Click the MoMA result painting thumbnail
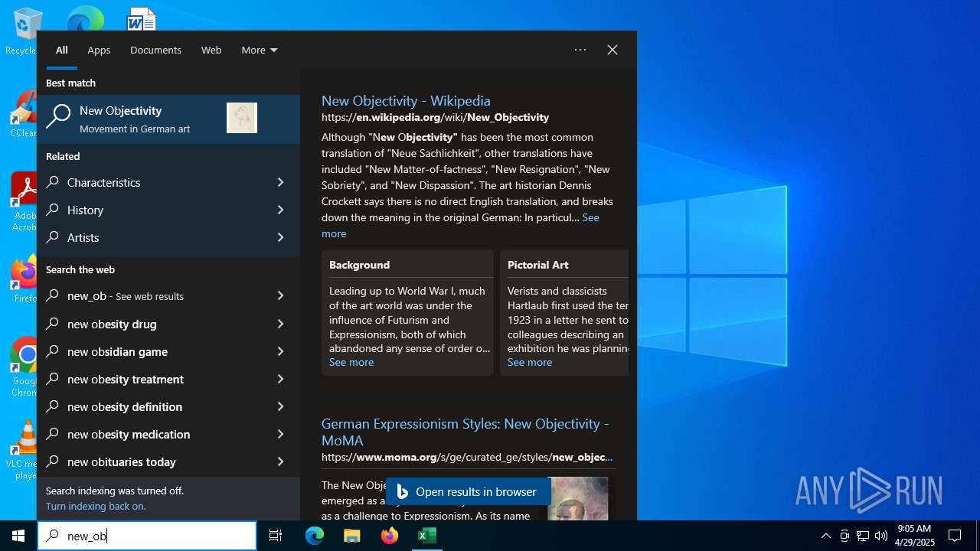The image size is (980, 551). (x=578, y=499)
